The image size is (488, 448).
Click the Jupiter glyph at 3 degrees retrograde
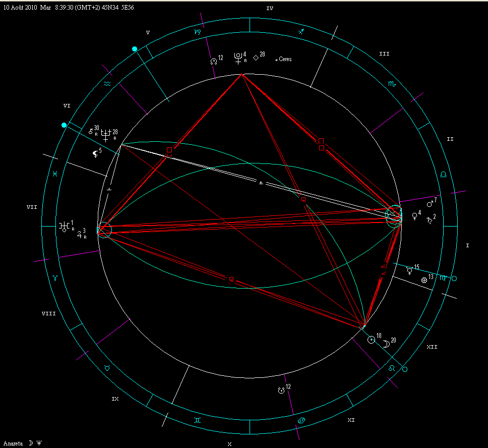click(80, 234)
